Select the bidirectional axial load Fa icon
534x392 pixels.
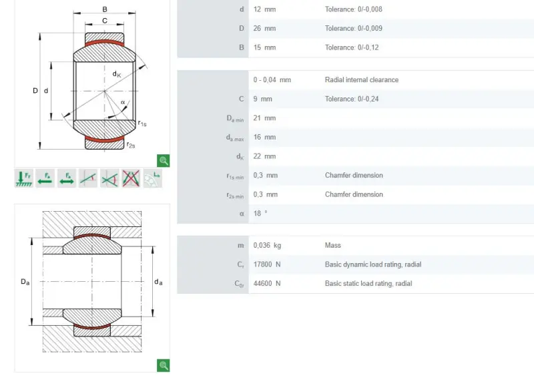click(66, 178)
